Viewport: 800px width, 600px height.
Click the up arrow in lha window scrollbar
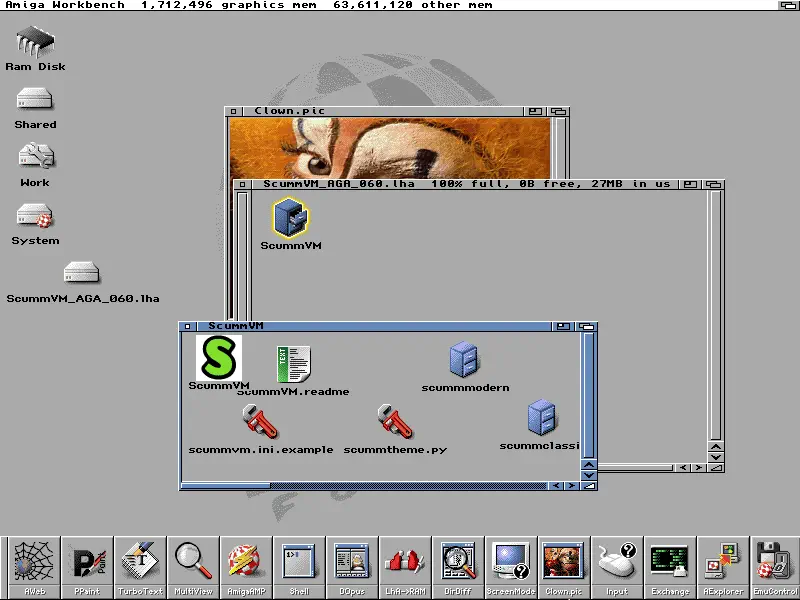click(716, 447)
